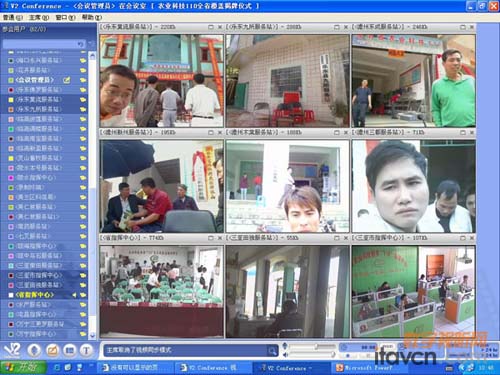The image size is (500, 375).
Task: Select 会议管理员 in the user list
Action: (x=35, y=80)
